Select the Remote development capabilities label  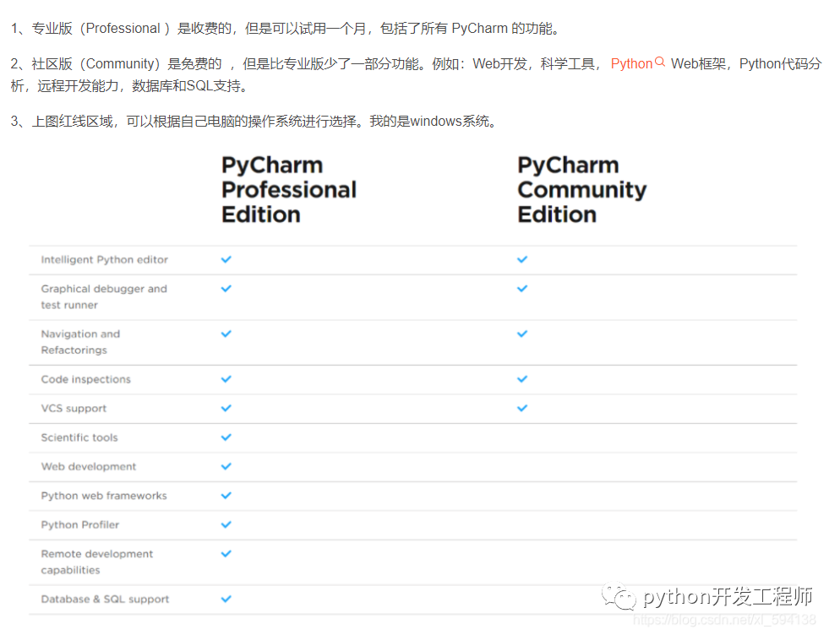[97, 562]
